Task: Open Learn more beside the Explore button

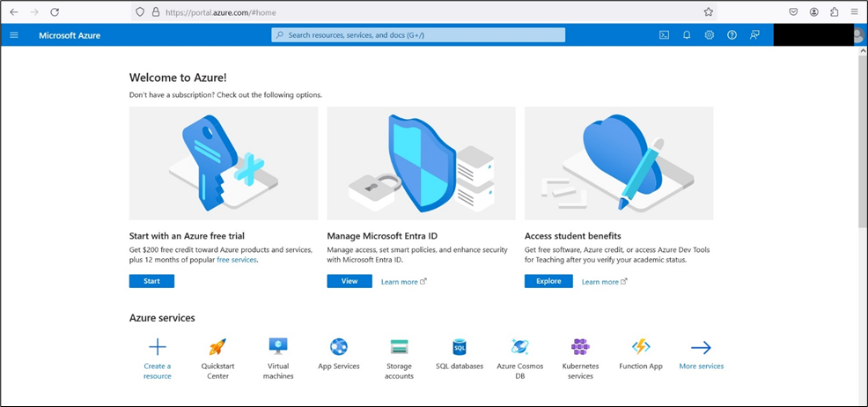Action: coord(604,282)
